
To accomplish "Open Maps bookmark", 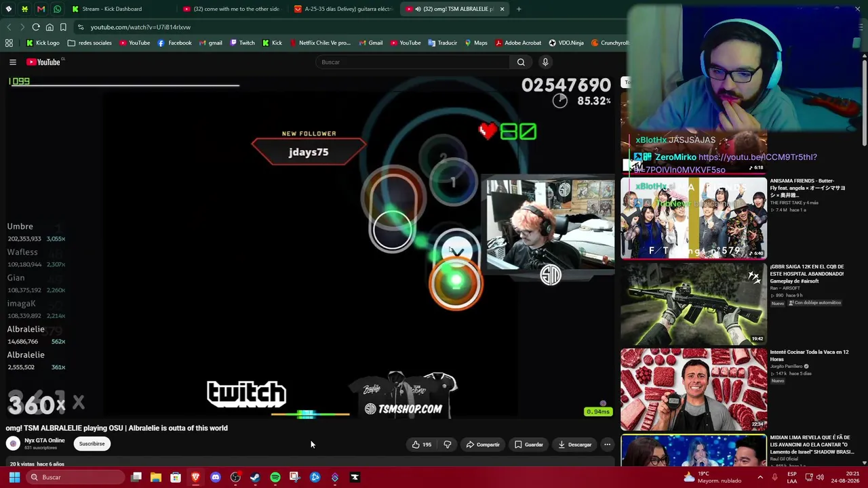I will point(476,43).
